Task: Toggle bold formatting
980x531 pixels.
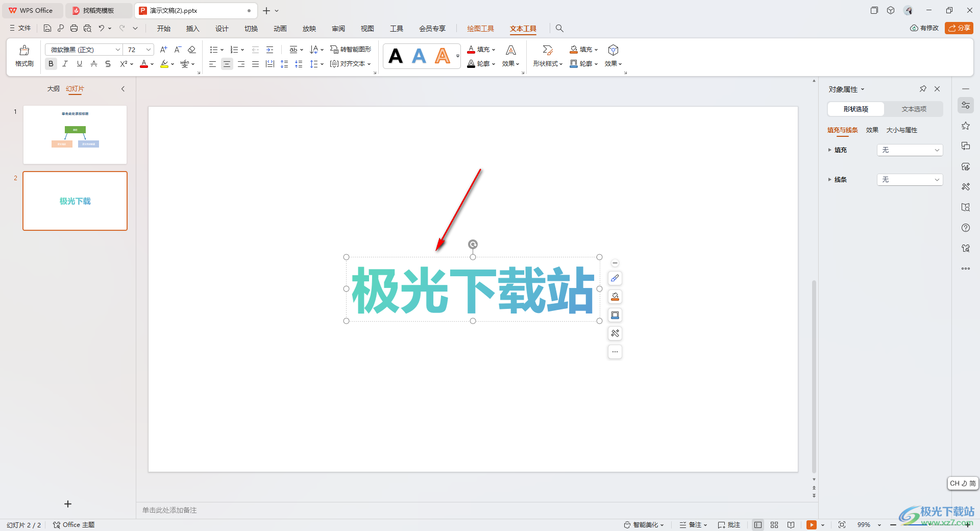Action: click(51, 64)
